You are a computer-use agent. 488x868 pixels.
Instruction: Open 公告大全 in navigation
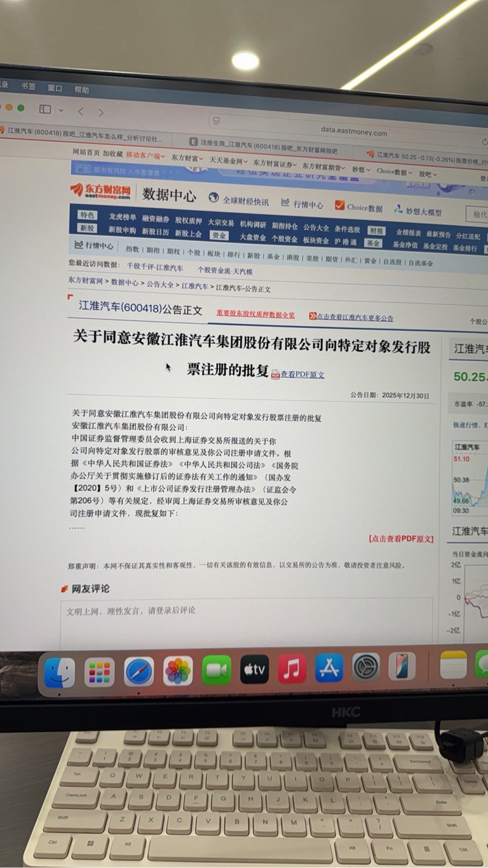click(x=316, y=227)
